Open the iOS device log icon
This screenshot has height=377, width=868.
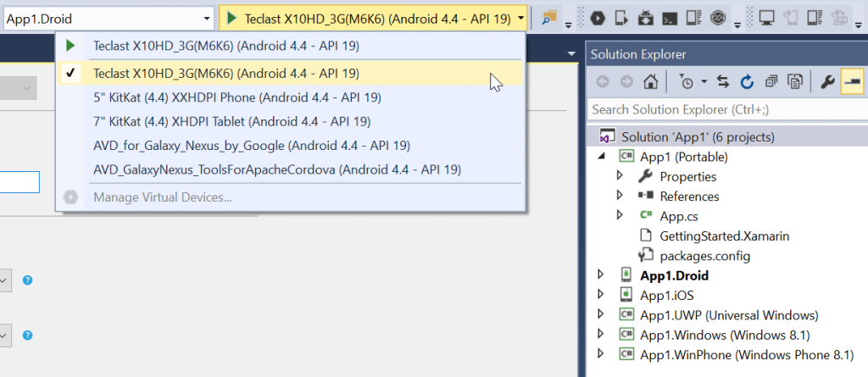tap(815, 19)
